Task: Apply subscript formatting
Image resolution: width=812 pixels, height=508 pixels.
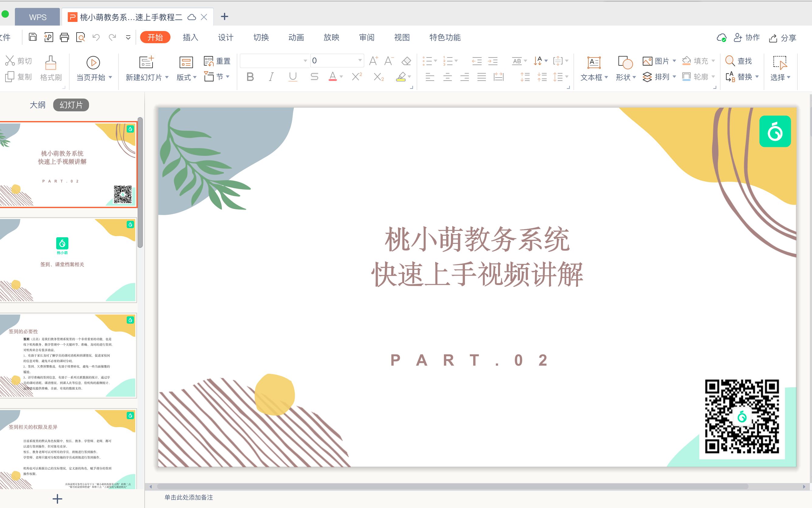Action: (378, 77)
